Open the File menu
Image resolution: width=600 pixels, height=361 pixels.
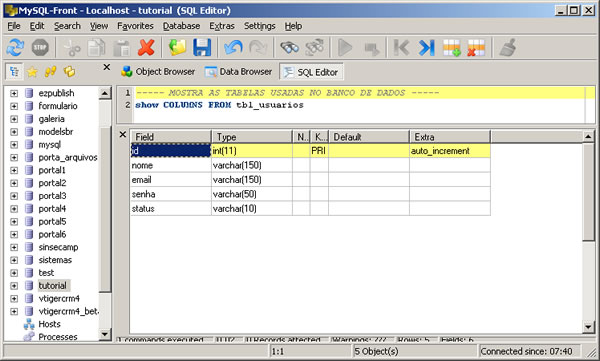tap(14, 26)
